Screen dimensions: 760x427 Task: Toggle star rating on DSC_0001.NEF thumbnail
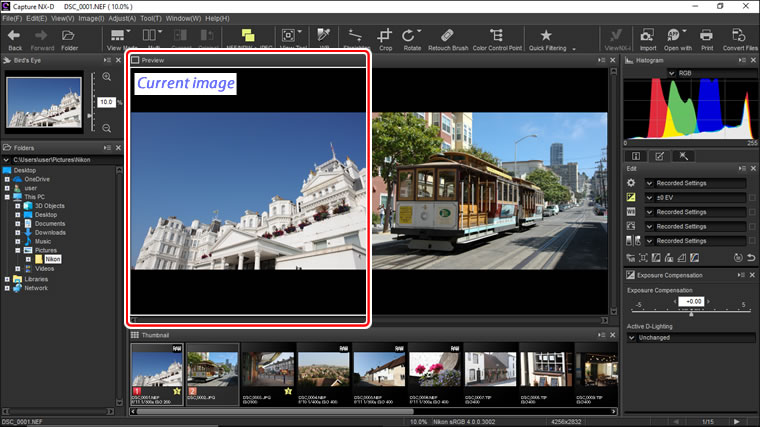click(177, 391)
